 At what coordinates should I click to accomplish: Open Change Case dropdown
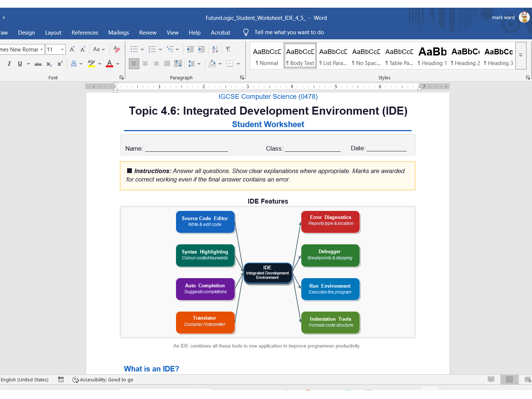pos(99,49)
